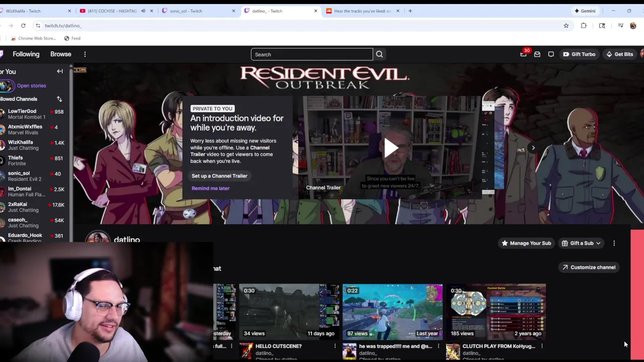Open the user avatar at top right of Twitch

pyautogui.click(x=641, y=54)
